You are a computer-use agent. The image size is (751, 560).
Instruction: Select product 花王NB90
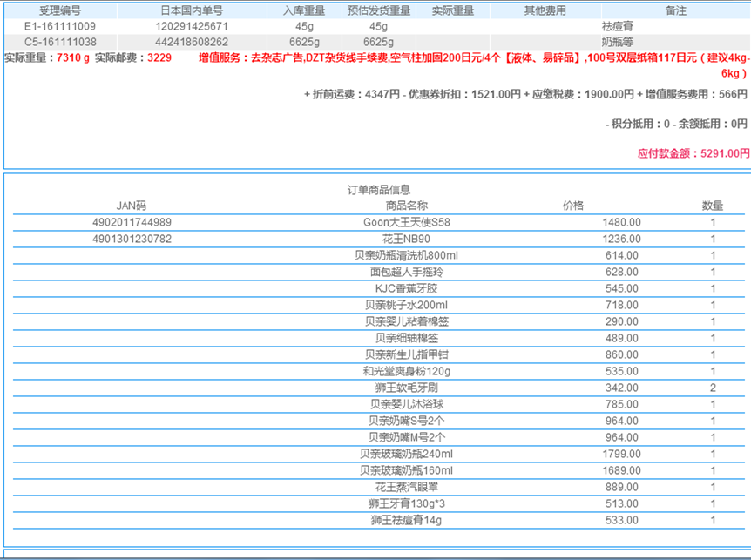tap(407, 239)
